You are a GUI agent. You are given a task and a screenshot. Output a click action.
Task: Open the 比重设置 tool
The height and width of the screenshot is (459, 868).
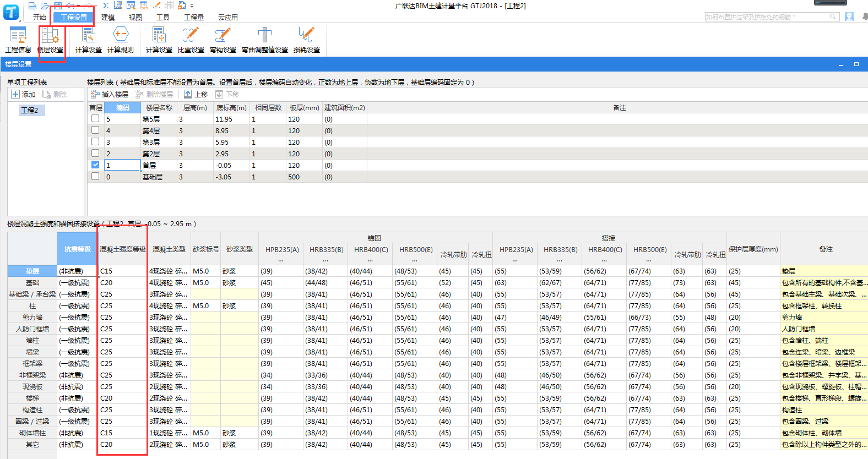pos(191,40)
